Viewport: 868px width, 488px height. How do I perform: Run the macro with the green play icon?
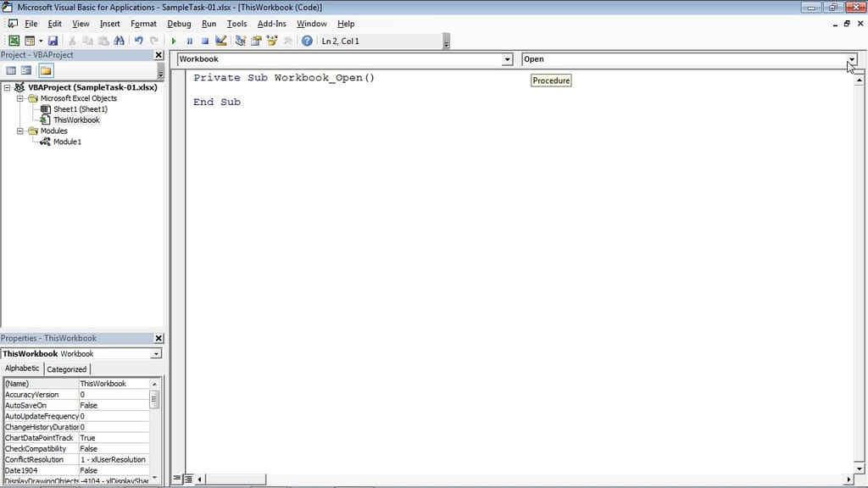pos(174,41)
